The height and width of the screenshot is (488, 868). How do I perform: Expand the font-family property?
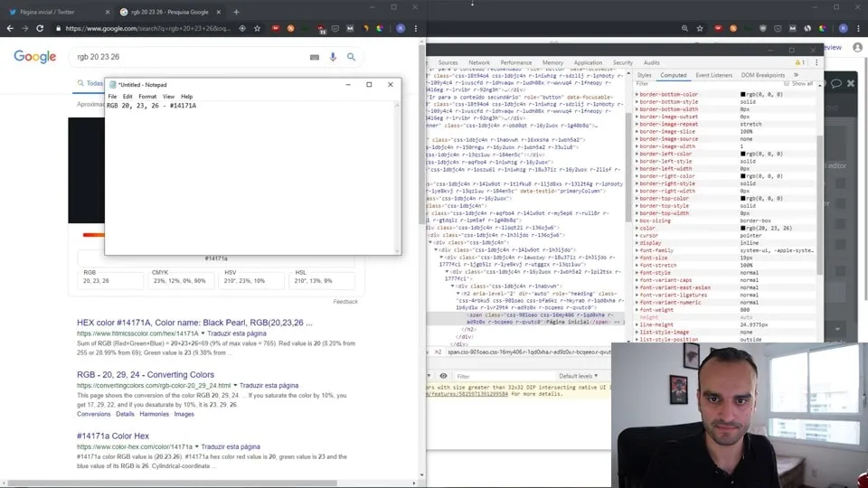point(637,250)
